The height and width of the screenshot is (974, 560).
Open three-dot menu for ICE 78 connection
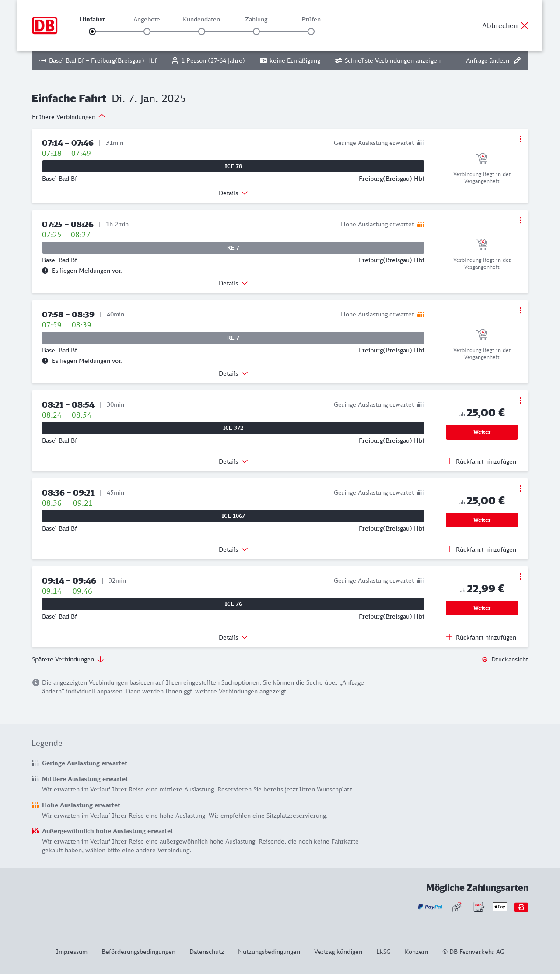point(520,139)
